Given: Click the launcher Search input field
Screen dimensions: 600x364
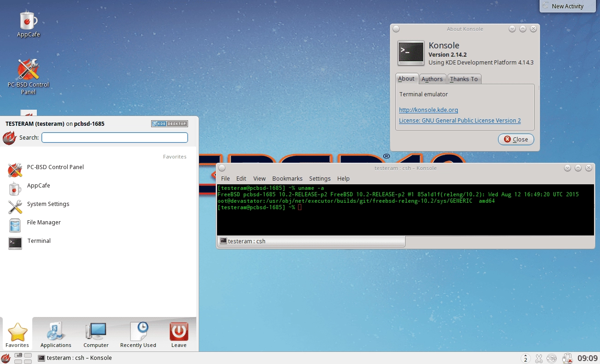Looking at the screenshot, I should coord(115,137).
